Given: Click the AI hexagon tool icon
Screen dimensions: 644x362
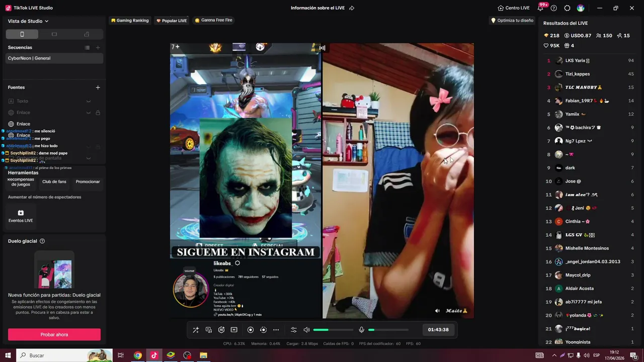Looking at the screenshot, I should [221, 330].
